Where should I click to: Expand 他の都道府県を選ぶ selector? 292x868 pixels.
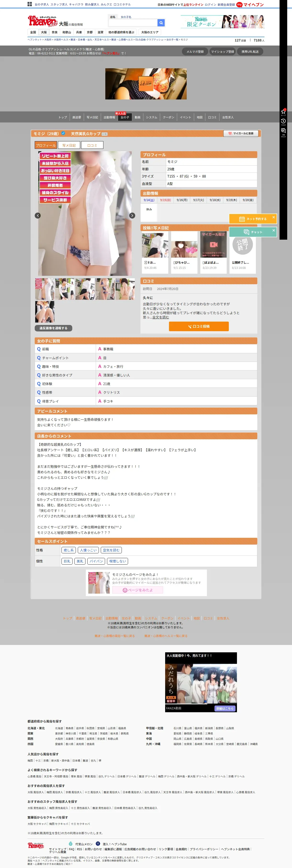coord(121,32)
